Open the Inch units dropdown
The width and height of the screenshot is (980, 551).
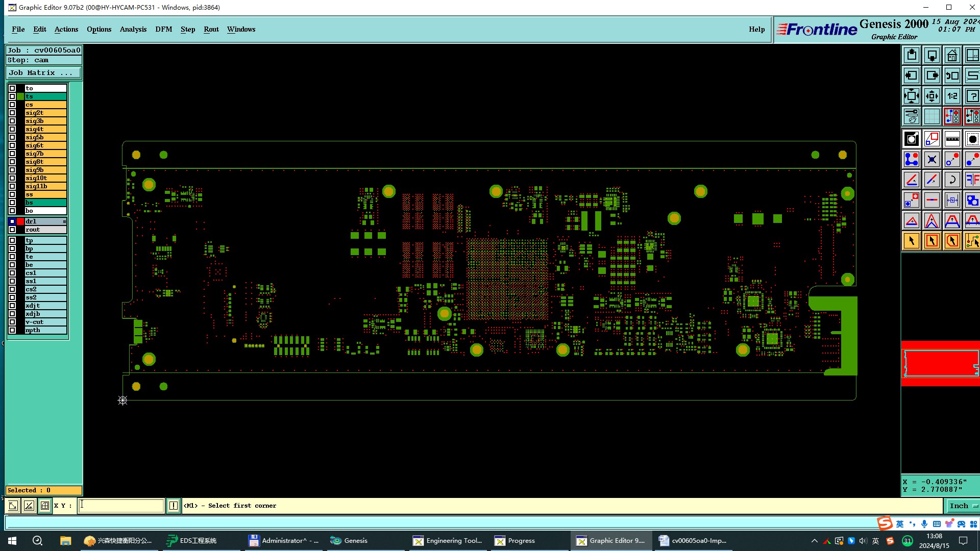click(963, 506)
